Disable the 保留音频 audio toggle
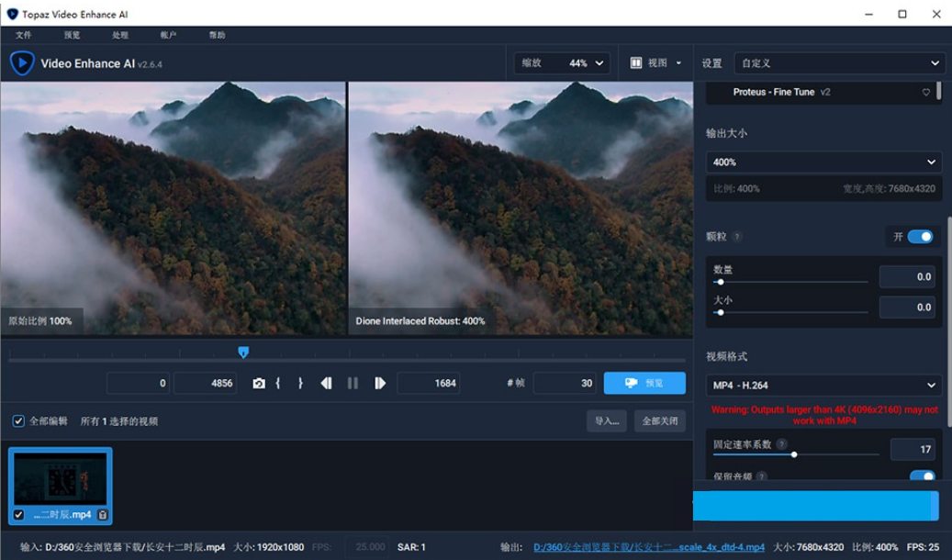This screenshot has height=560, width=952. point(924,476)
